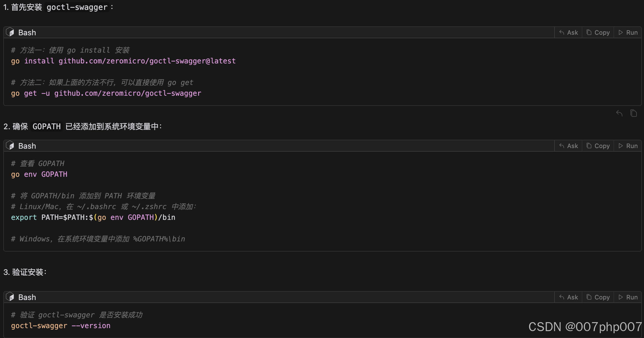Click the reply arrow icon below first block

(x=619, y=113)
